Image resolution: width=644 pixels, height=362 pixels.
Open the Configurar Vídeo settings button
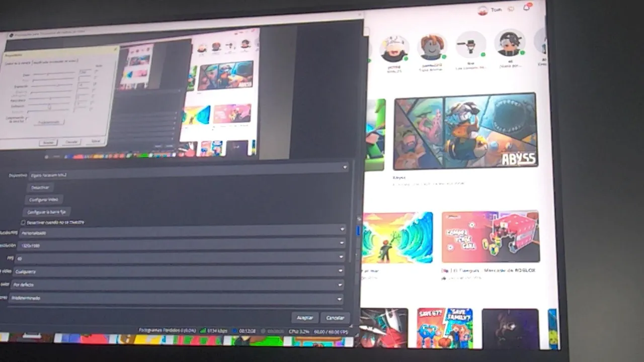44,200
